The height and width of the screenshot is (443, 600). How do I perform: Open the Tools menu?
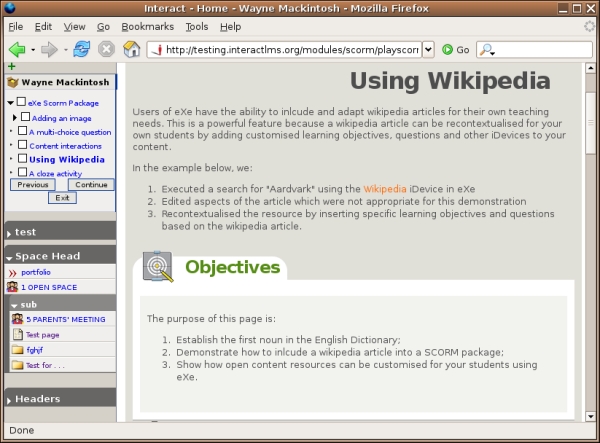197,27
